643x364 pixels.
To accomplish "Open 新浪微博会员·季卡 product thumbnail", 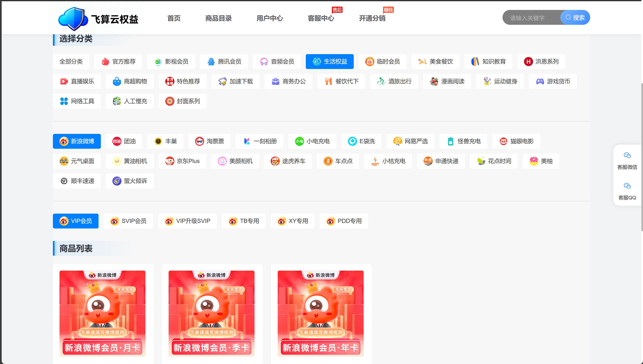I will 212,314.
